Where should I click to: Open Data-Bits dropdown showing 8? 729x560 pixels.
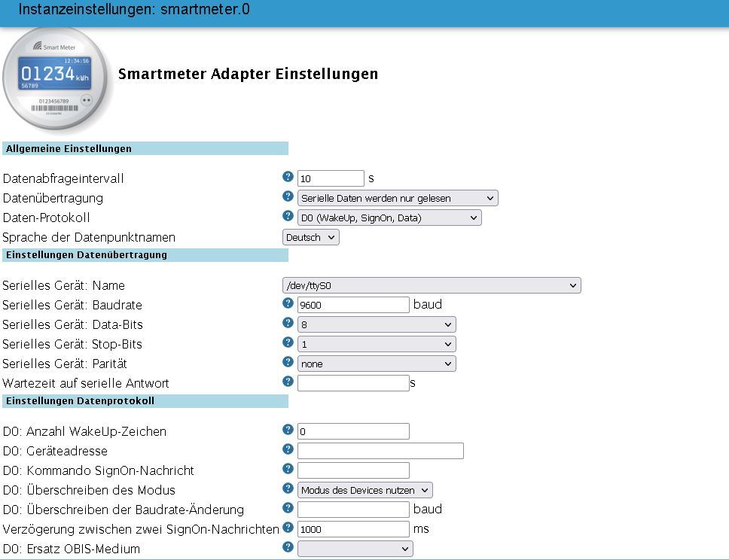coord(377,324)
